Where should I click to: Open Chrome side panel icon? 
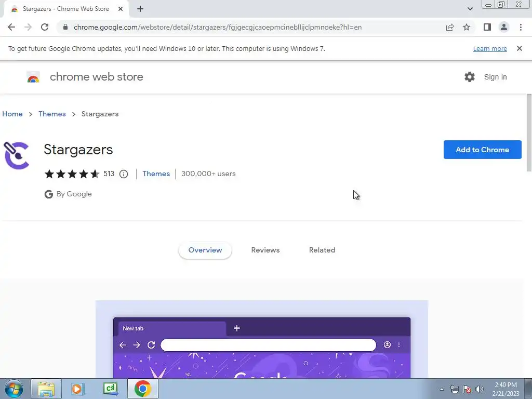click(x=487, y=27)
